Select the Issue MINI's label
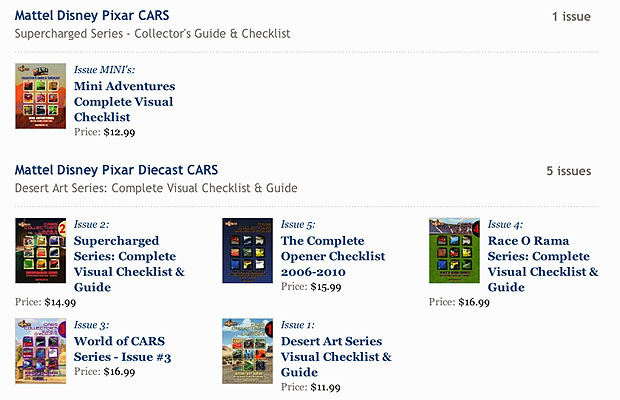Screen dimensions: 620x400 [104, 70]
